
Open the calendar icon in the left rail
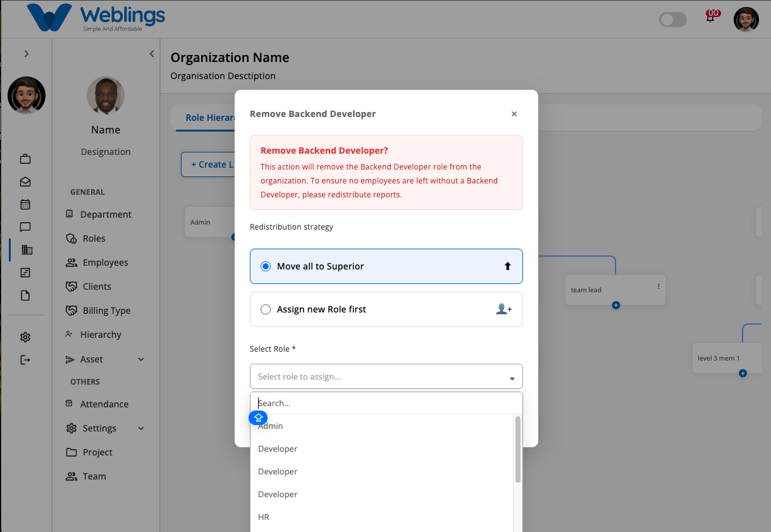tap(25, 204)
